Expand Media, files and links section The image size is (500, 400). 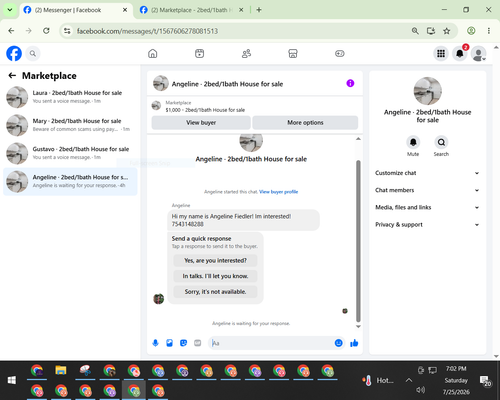tap(427, 207)
